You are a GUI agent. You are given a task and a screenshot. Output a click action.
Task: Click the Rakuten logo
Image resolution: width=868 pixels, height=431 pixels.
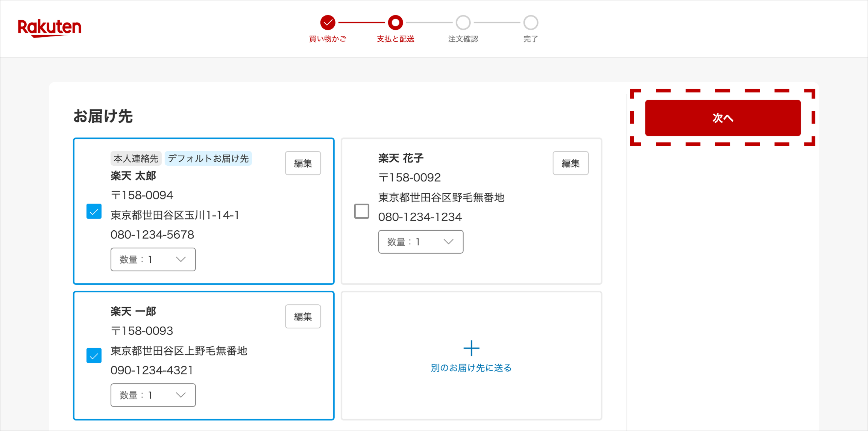pos(49,28)
